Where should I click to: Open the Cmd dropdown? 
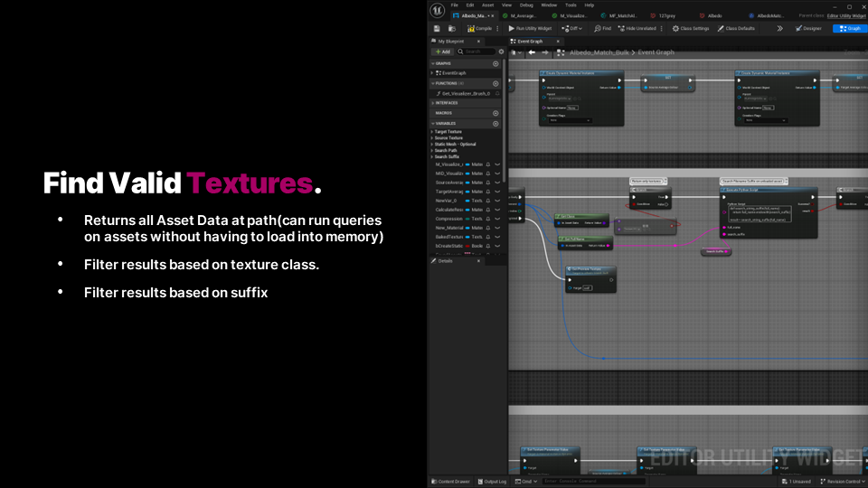526,482
